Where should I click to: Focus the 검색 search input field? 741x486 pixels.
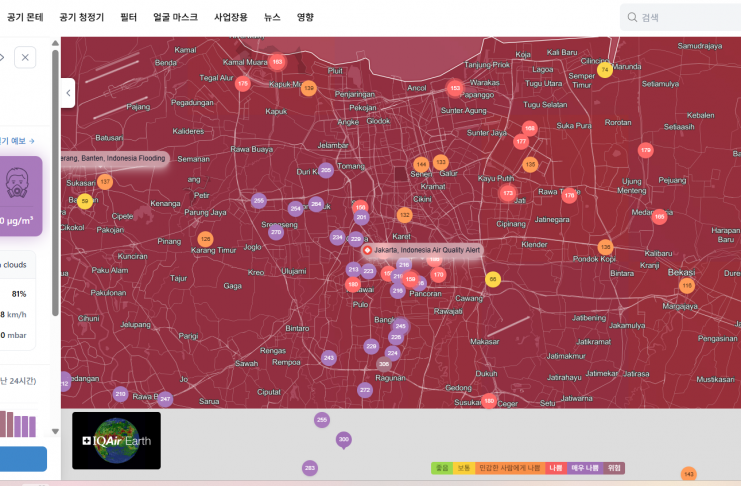point(685,17)
